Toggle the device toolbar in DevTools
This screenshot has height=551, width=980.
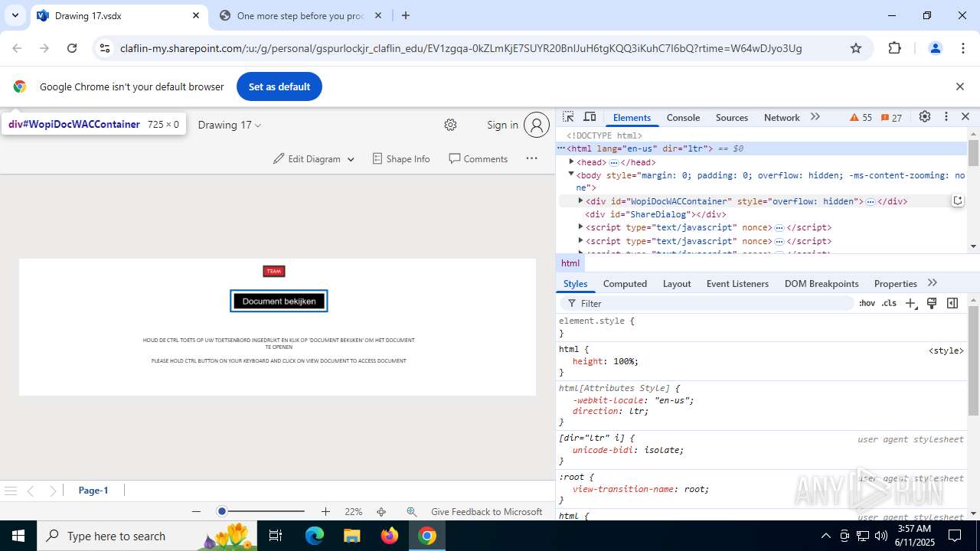[x=590, y=117]
